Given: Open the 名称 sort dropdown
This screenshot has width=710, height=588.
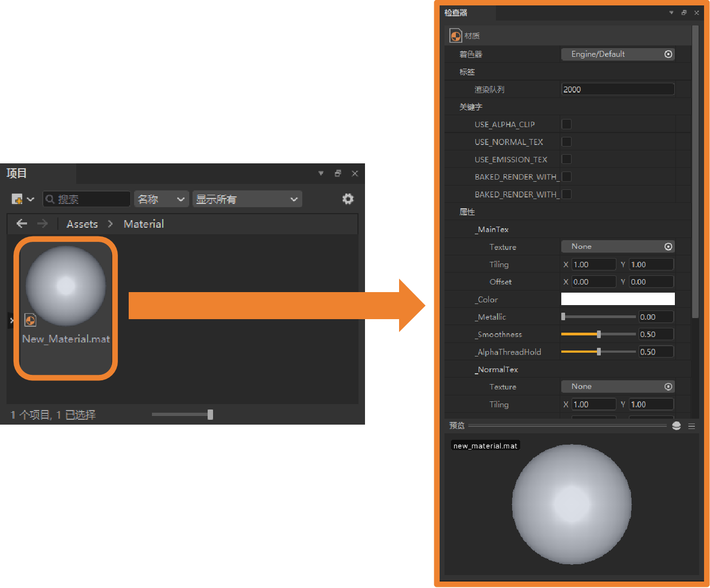Looking at the screenshot, I should [161, 199].
